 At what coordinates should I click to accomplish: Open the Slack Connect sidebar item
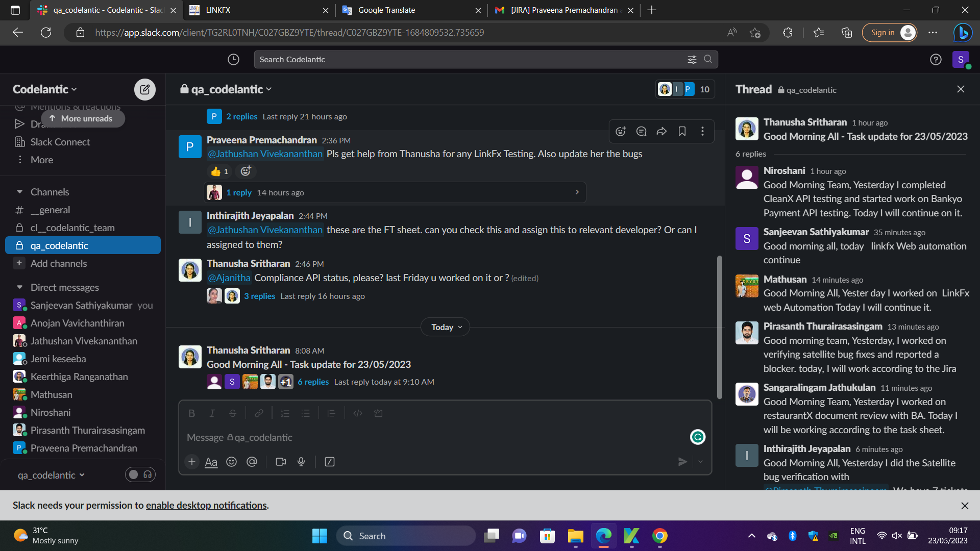pyautogui.click(x=60, y=142)
